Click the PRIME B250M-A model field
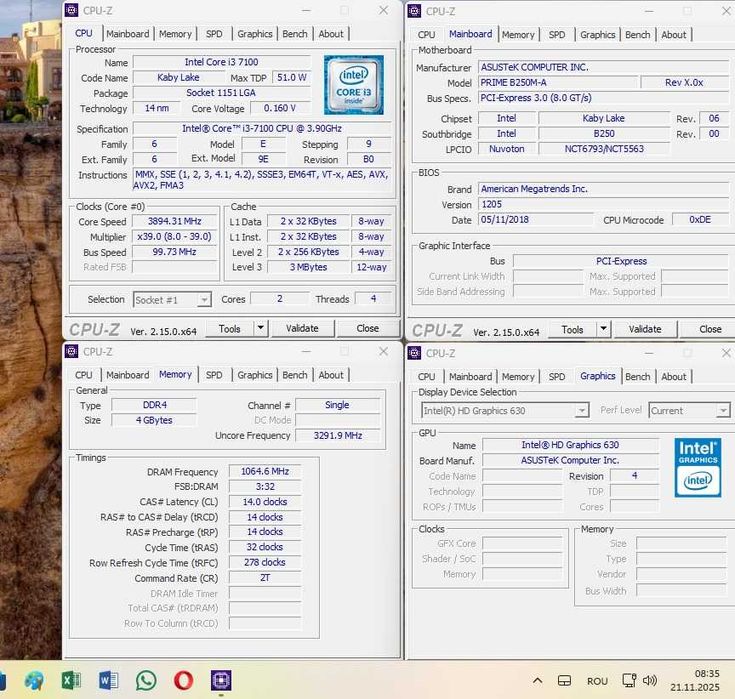This screenshot has width=735, height=699. (559, 83)
